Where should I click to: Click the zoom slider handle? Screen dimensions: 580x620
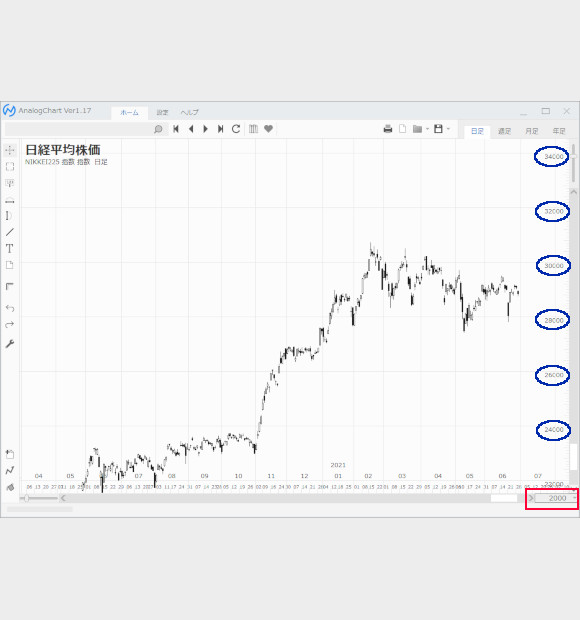pos(26,498)
